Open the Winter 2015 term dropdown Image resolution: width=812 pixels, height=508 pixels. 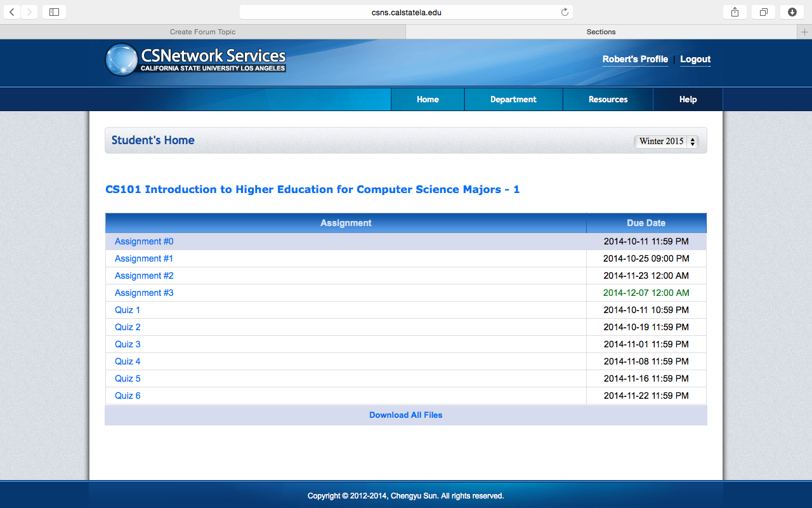[x=666, y=142]
